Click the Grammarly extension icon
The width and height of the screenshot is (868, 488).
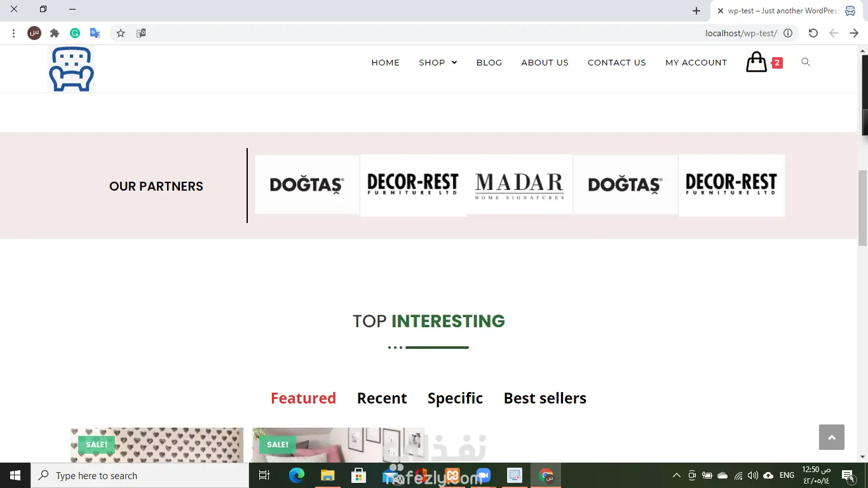(x=75, y=33)
